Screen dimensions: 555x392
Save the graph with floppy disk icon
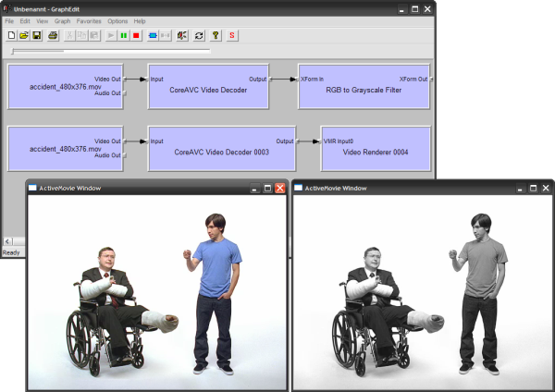tap(36, 35)
